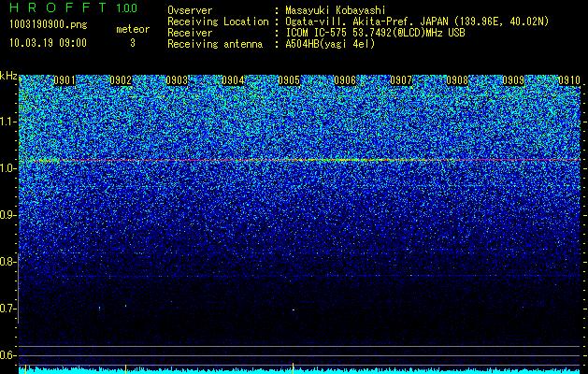This screenshot has width=588, height=374.
Task: Click the HROFFT title text
Action: point(58,7)
